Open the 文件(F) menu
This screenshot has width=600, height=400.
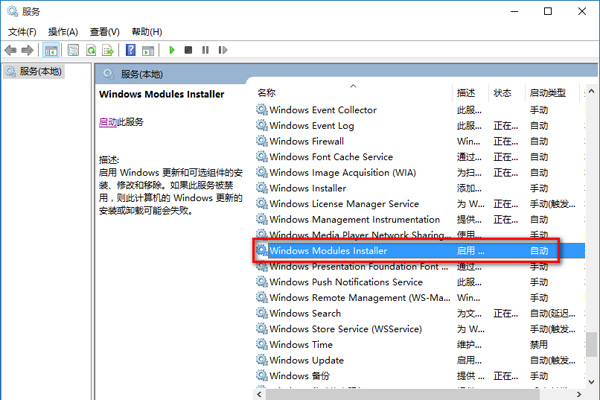pos(22,32)
